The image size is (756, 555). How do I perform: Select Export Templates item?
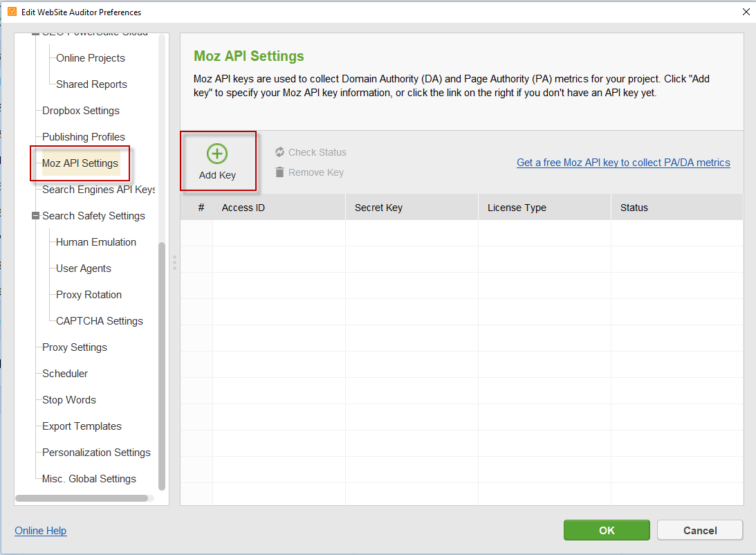82,426
